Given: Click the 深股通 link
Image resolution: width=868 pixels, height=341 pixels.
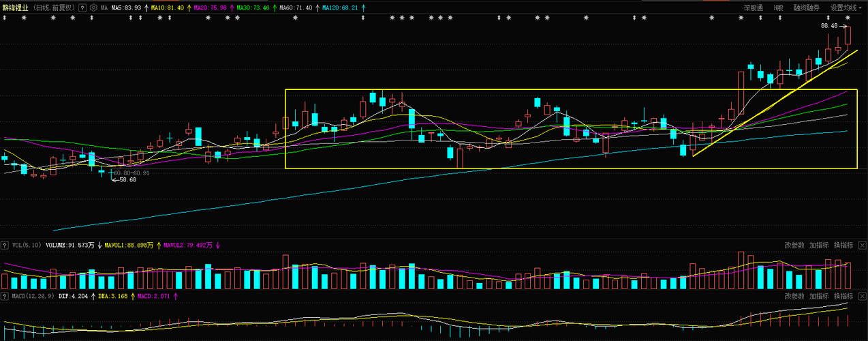Looking at the screenshot, I should coord(753,8).
